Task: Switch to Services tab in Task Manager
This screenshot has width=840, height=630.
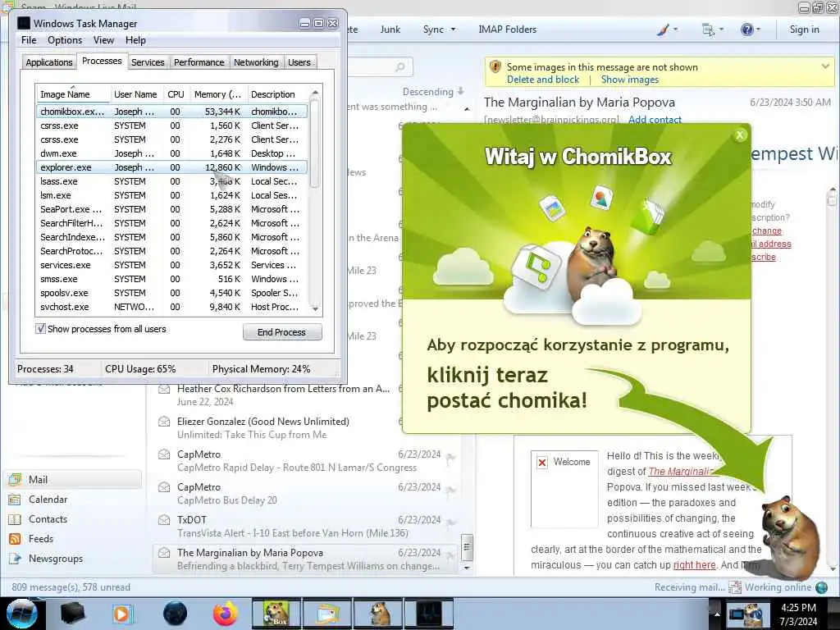Action: (x=148, y=62)
